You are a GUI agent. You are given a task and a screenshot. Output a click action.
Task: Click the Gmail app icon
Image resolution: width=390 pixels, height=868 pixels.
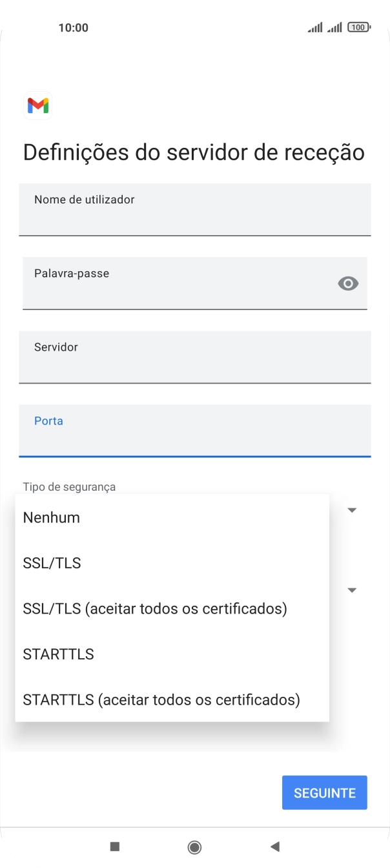click(37, 105)
